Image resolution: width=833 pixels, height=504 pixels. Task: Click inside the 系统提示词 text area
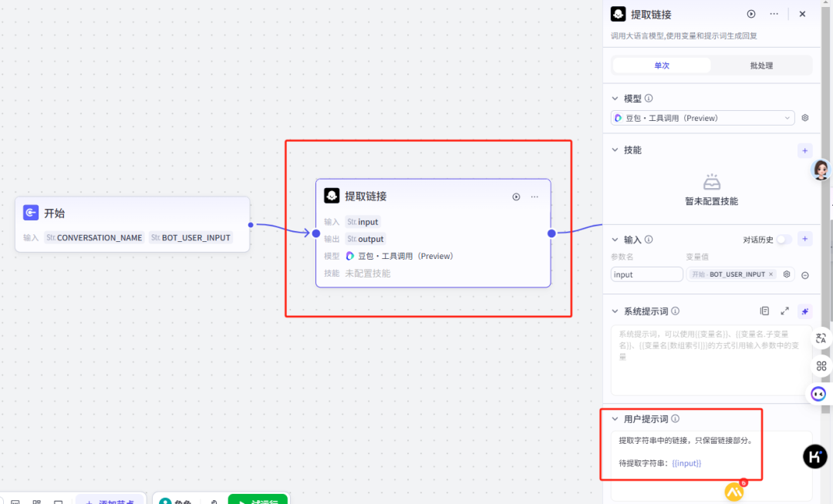click(711, 360)
